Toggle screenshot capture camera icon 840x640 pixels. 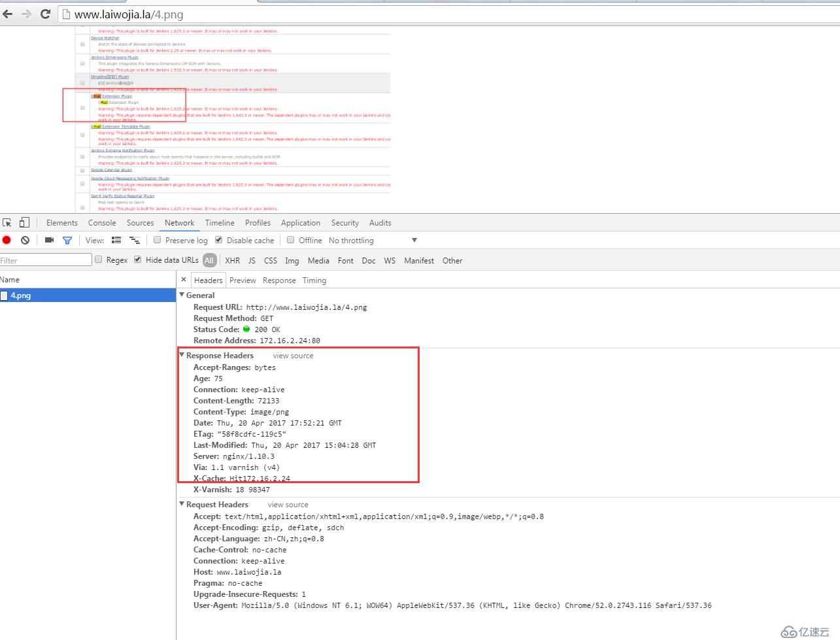coord(49,240)
